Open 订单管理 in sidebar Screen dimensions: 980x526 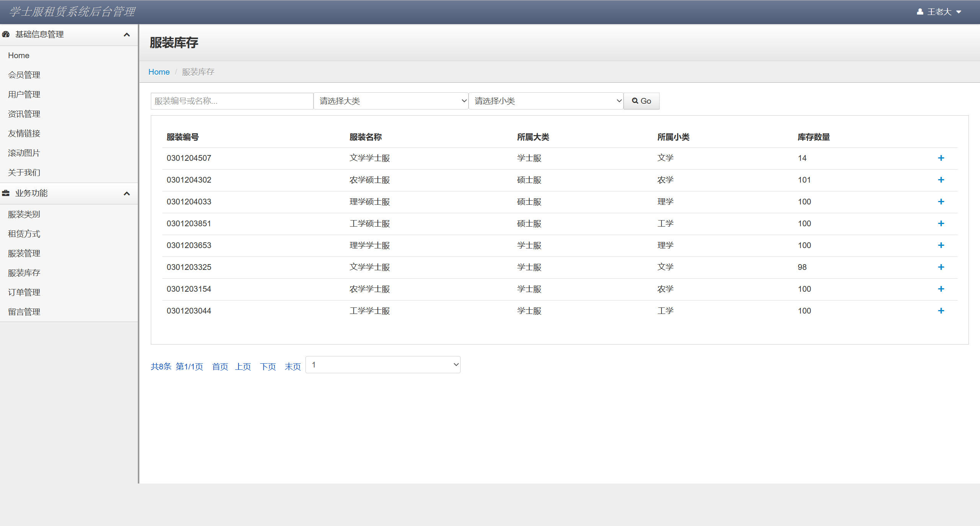(24, 292)
